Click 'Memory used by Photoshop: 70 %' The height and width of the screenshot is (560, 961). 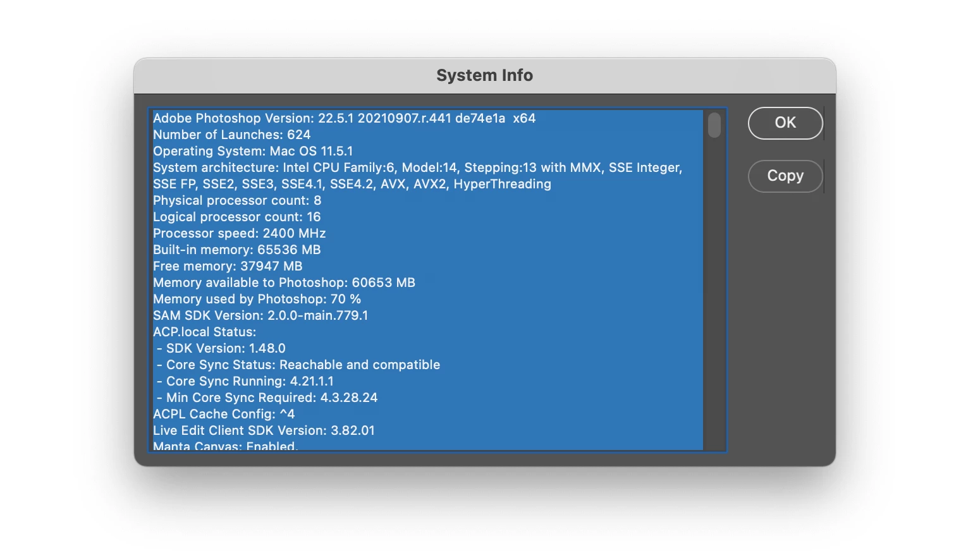click(x=257, y=299)
